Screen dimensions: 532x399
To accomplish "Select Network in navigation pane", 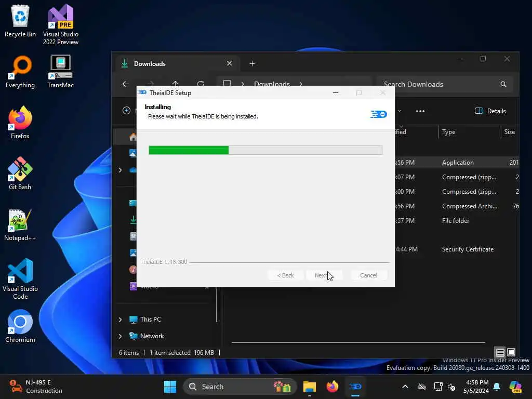I will tap(152, 336).
